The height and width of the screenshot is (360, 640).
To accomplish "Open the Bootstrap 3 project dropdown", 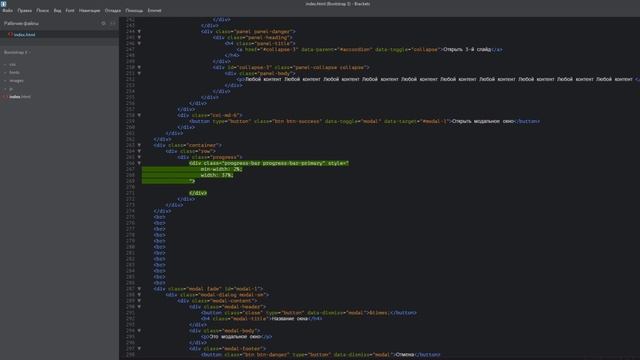I will click(17, 52).
